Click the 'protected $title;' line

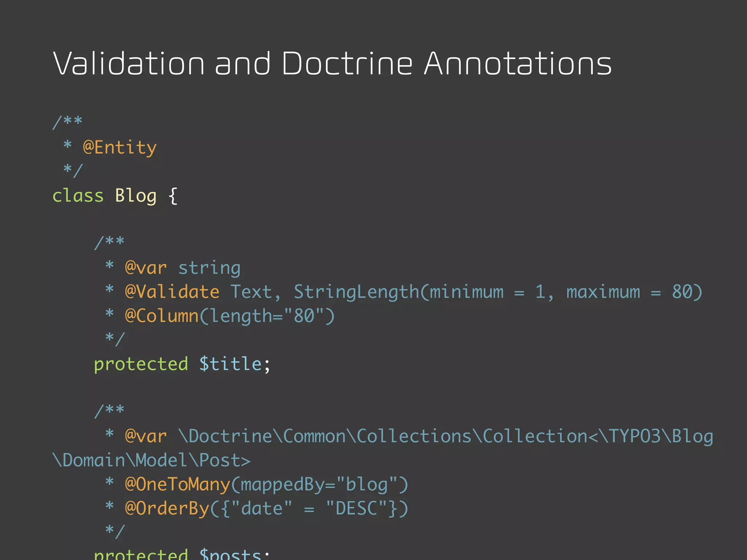click(182, 365)
